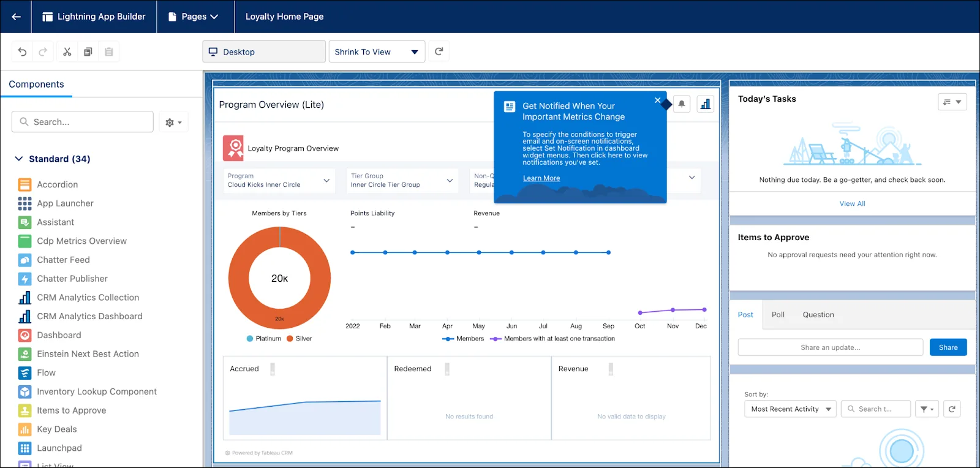The height and width of the screenshot is (468, 980).
Task: Click the Accordion component icon
Action: [24, 184]
